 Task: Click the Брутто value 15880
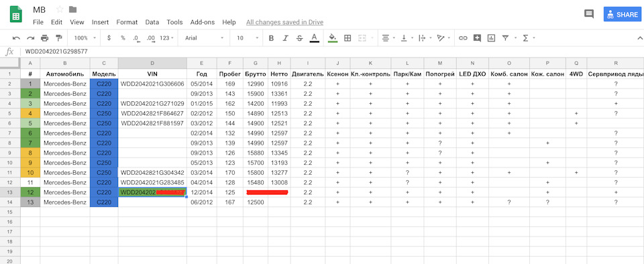pos(256,153)
